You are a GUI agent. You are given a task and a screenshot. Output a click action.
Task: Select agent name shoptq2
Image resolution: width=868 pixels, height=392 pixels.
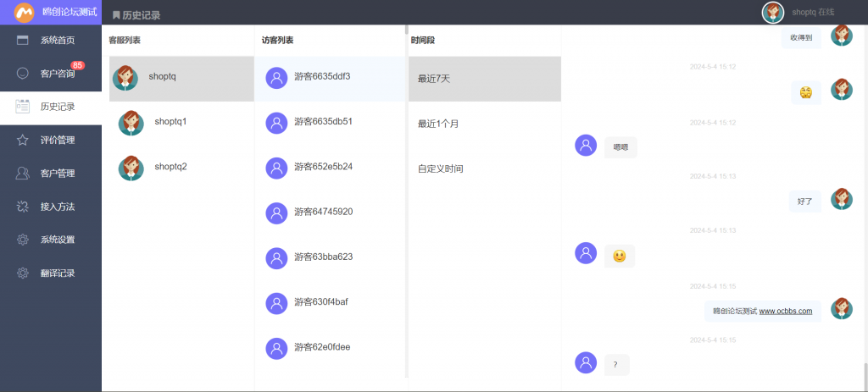(x=170, y=167)
